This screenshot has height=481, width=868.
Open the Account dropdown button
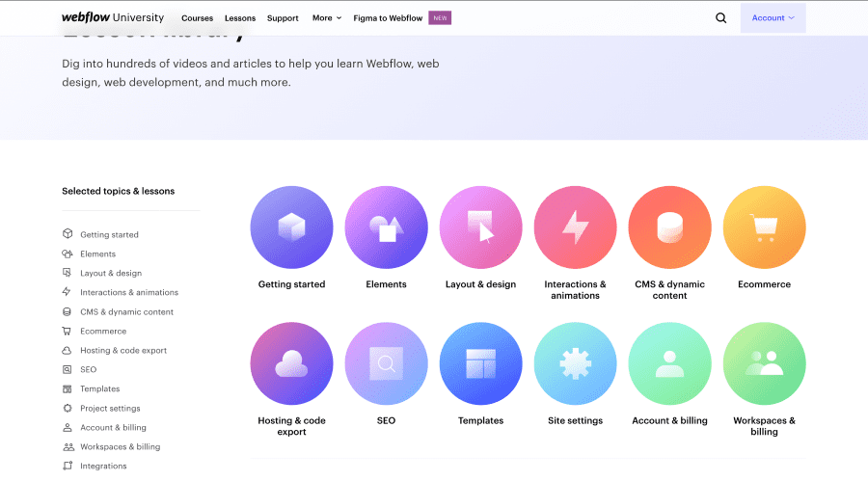[773, 17]
